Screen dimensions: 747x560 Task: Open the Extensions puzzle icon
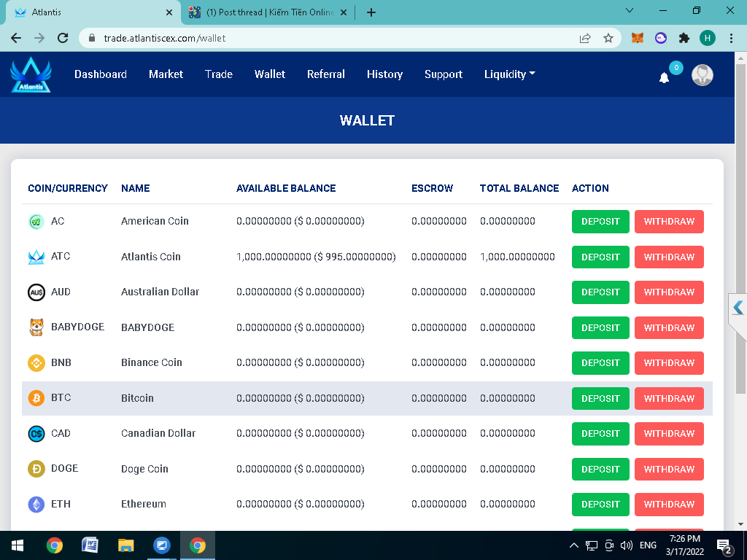pos(684,38)
